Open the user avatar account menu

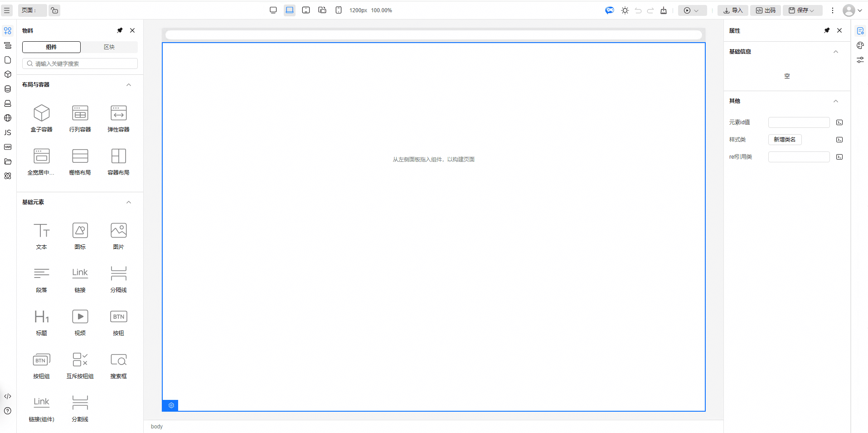coord(852,10)
